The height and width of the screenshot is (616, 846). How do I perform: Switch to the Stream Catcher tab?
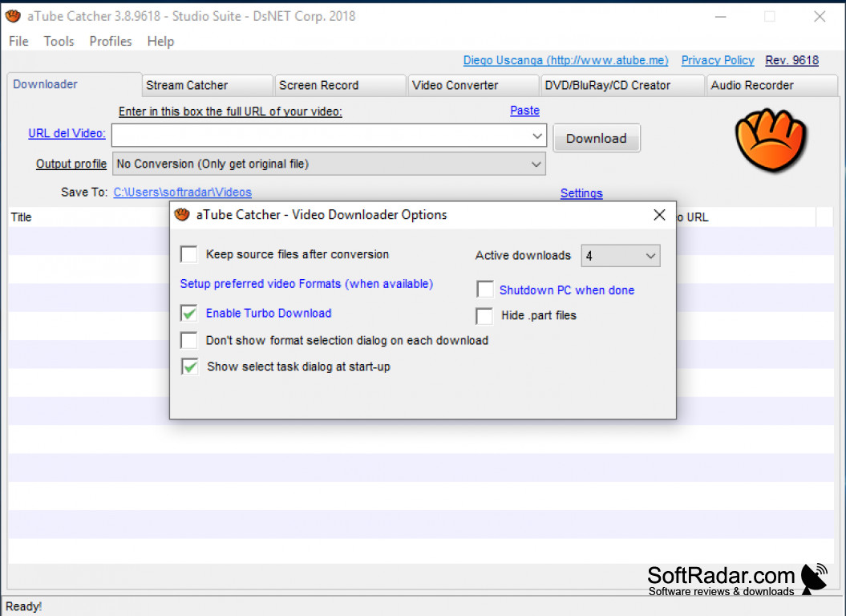(207, 85)
